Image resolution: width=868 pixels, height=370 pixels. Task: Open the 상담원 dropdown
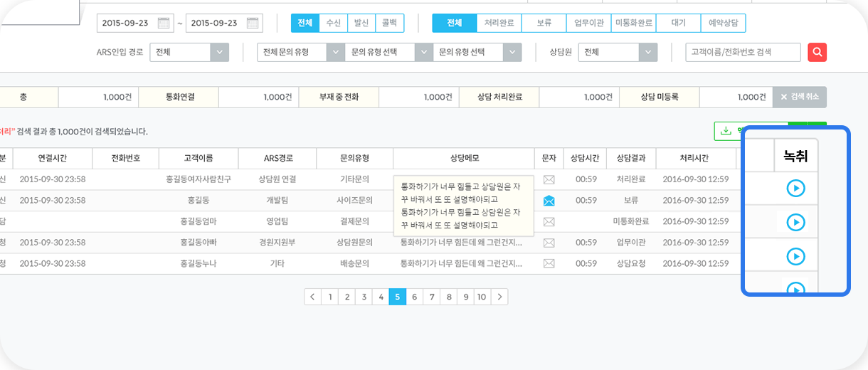tap(647, 53)
